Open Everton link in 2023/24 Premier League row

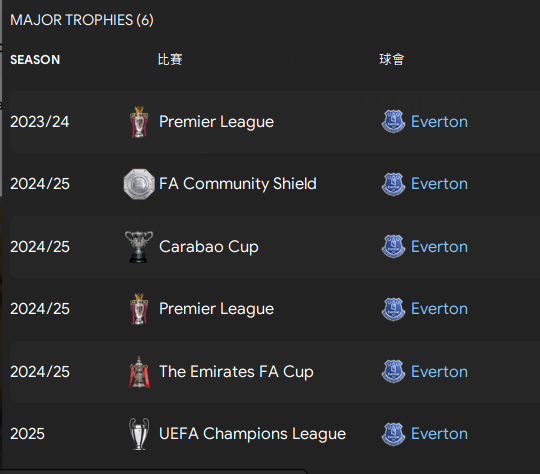tap(439, 122)
